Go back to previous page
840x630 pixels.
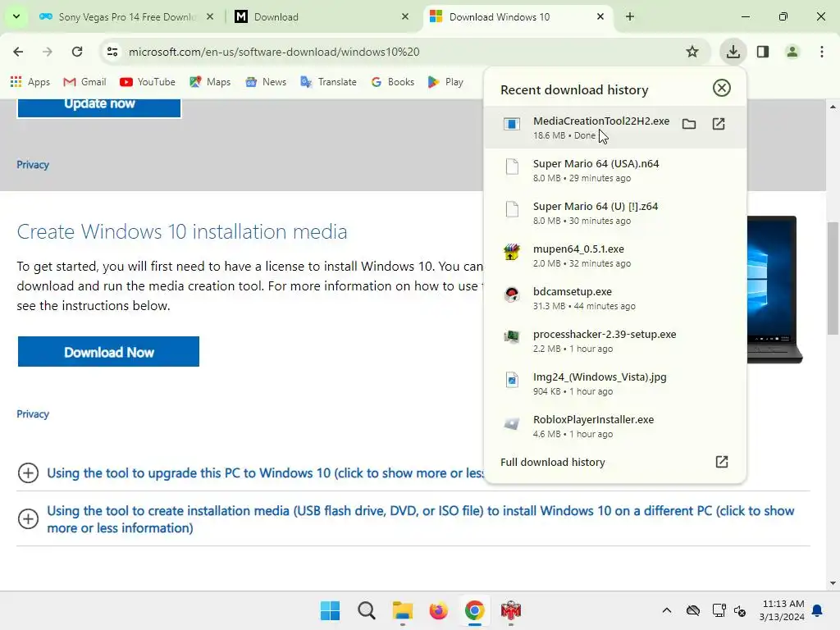[x=18, y=52]
